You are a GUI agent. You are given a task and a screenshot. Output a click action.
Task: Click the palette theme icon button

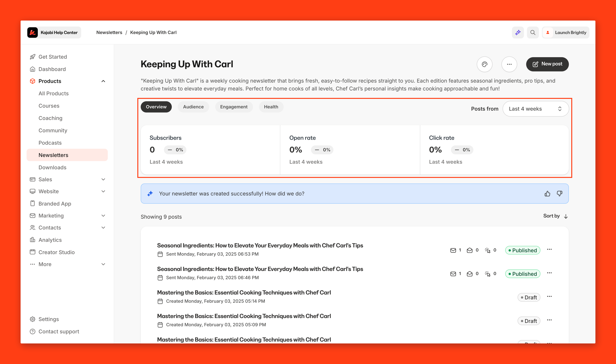point(484,64)
